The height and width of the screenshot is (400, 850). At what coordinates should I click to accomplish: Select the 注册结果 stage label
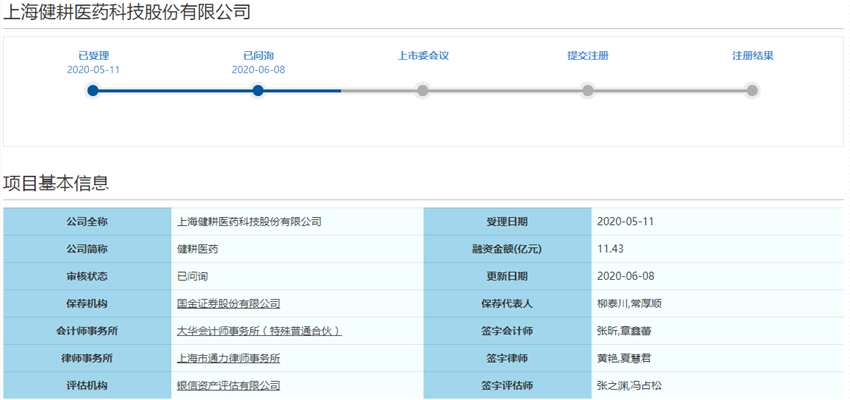coord(752,55)
